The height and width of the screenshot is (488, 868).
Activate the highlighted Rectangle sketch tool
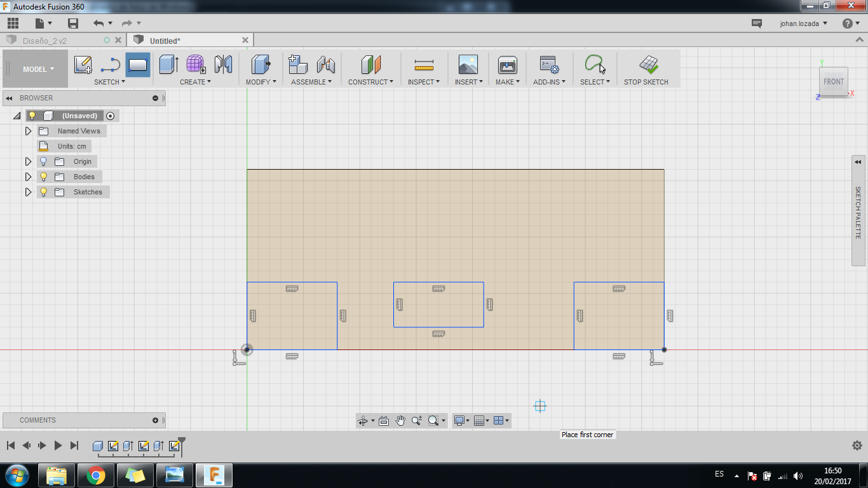pos(138,64)
